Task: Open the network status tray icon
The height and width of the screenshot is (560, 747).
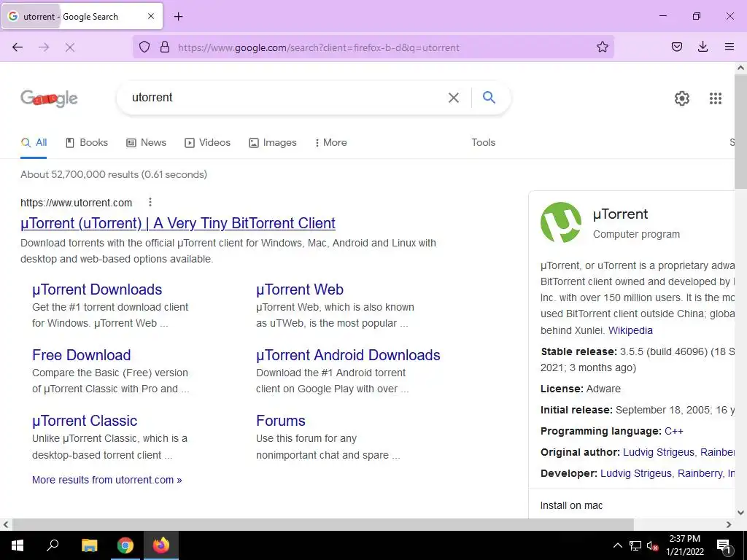Action: (x=635, y=545)
